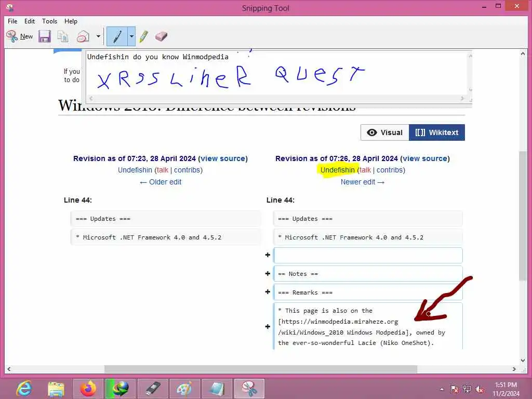Click the right revision's view source link
This screenshot has width=532, height=399.
tap(425, 158)
